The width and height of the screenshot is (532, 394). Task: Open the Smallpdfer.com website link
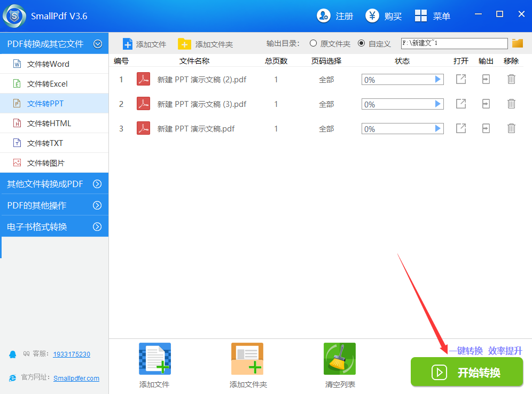click(76, 378)
